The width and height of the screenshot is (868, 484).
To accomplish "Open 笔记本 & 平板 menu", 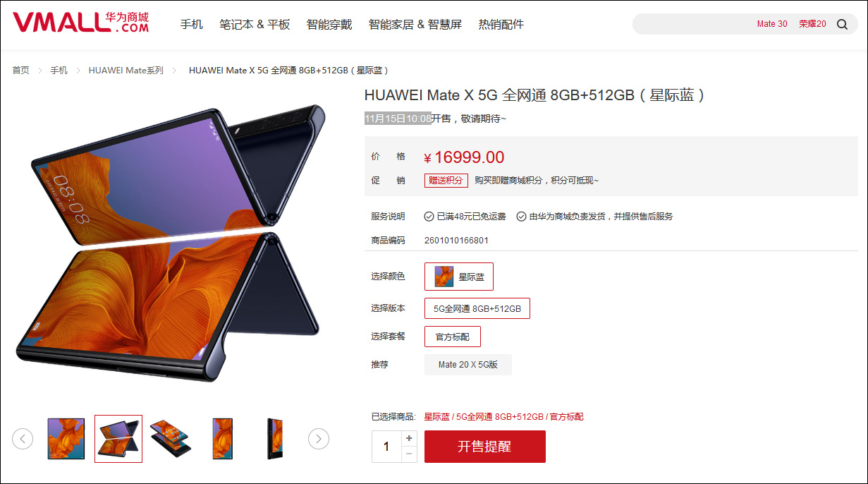I will point(255,24).
